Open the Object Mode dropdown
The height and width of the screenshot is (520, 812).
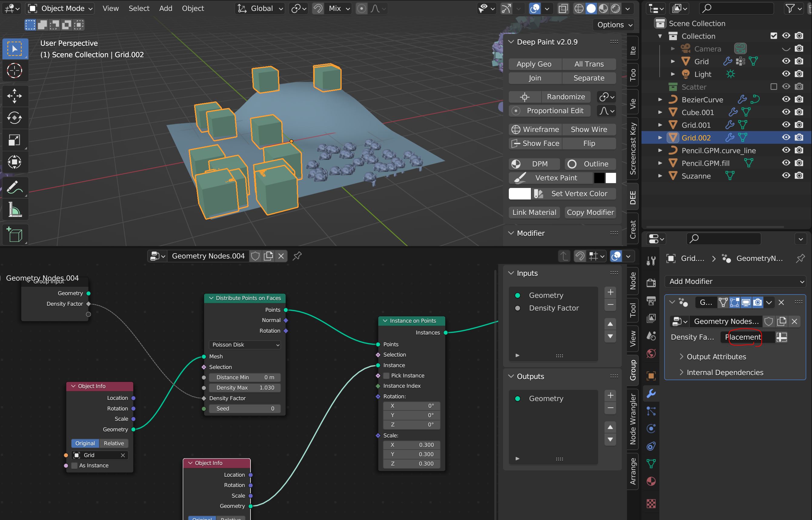pyautogui.click(x=60, y=8)
